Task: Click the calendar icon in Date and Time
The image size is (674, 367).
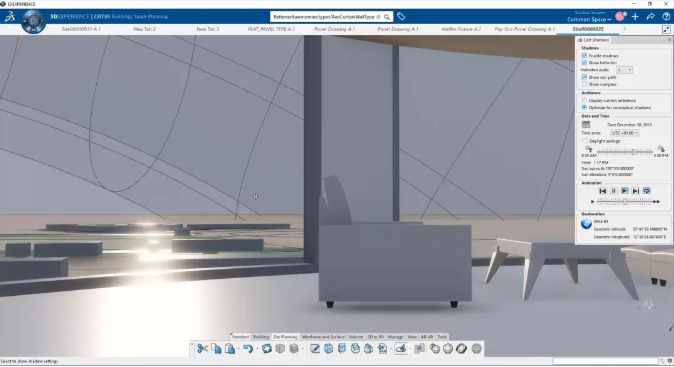Action: 585,124
